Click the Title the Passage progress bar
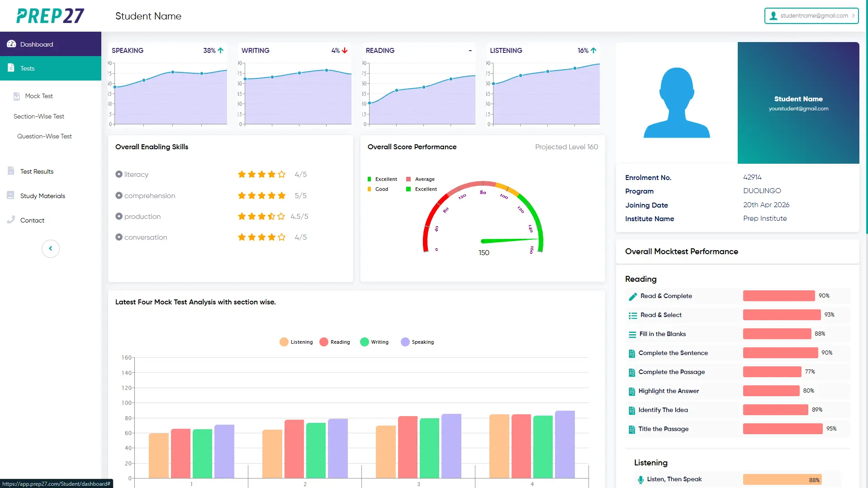Image resolution: width=868 pixels, height=488 pixels. (x=782, y=429)
